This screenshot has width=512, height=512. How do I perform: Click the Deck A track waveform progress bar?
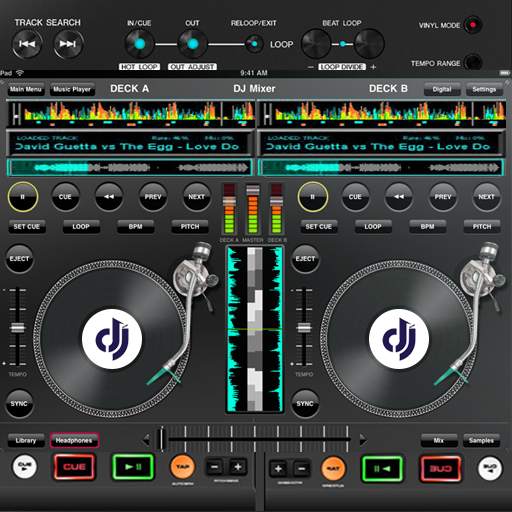pyautogui.click(x=129, y=168)
